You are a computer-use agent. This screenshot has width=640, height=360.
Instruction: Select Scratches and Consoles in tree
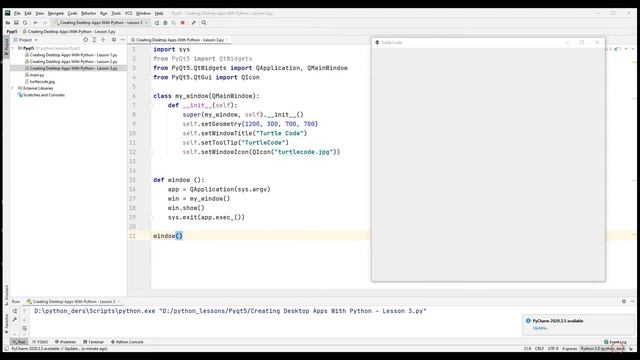pos(41,95)
